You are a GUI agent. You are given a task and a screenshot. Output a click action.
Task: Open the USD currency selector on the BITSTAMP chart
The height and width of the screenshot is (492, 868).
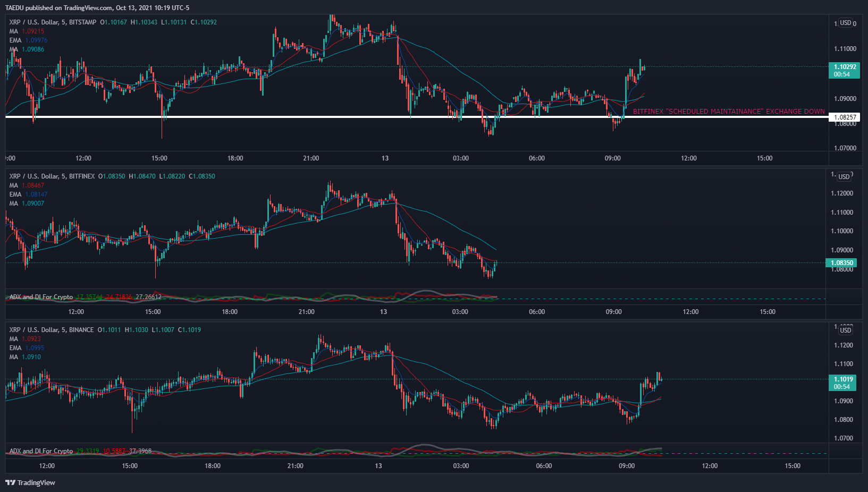(846, 23)
